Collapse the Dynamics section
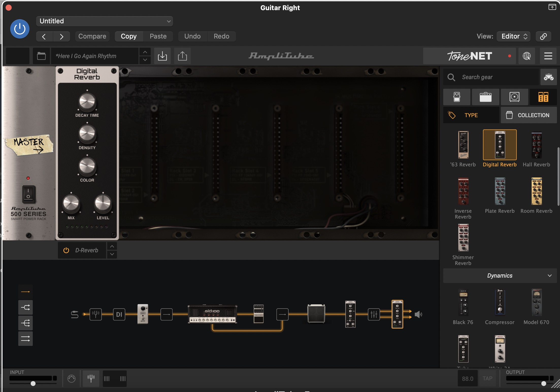The height and width of the screenshot is (392, 560). [x=500, y=276]
